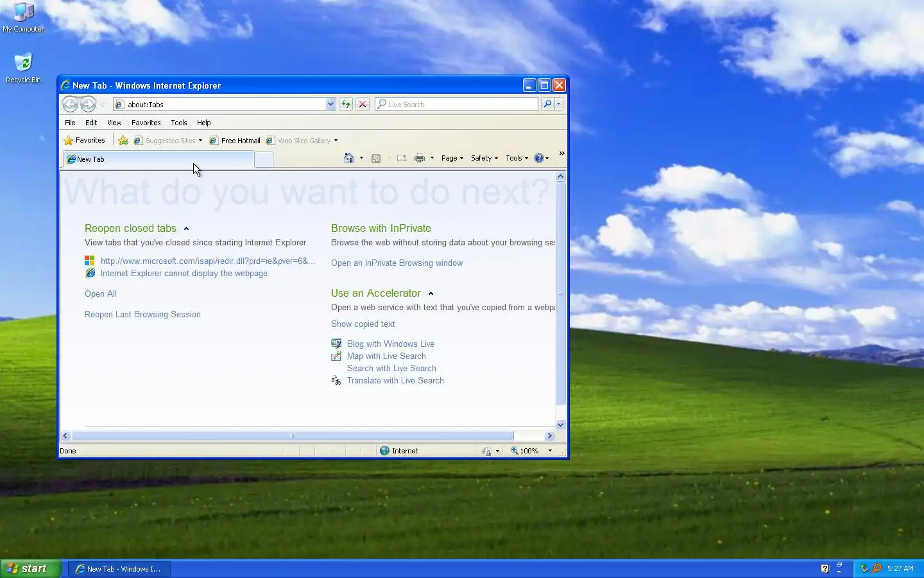Open the search provider options dropdown
The image size is (924, 578).
click(x=559, y=104)
